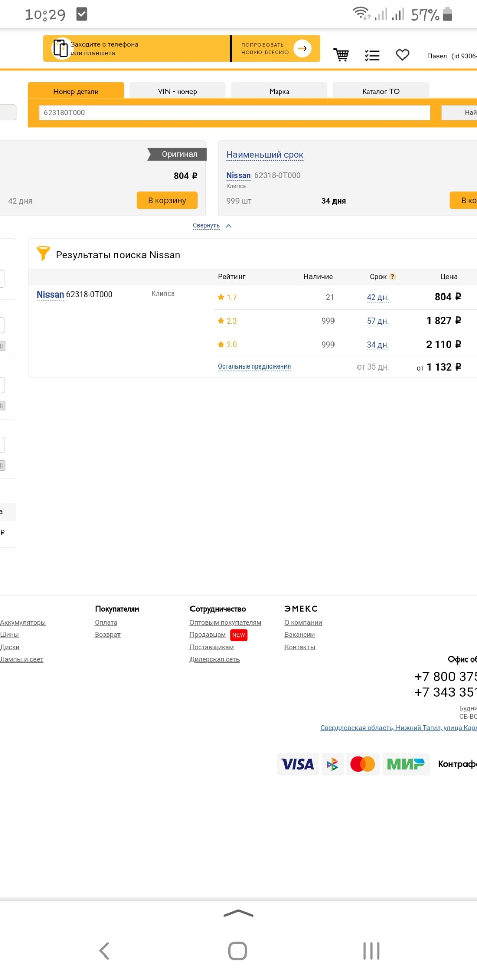Open the Срок help question mark
The image size is (477, 980).
(393, 277)
